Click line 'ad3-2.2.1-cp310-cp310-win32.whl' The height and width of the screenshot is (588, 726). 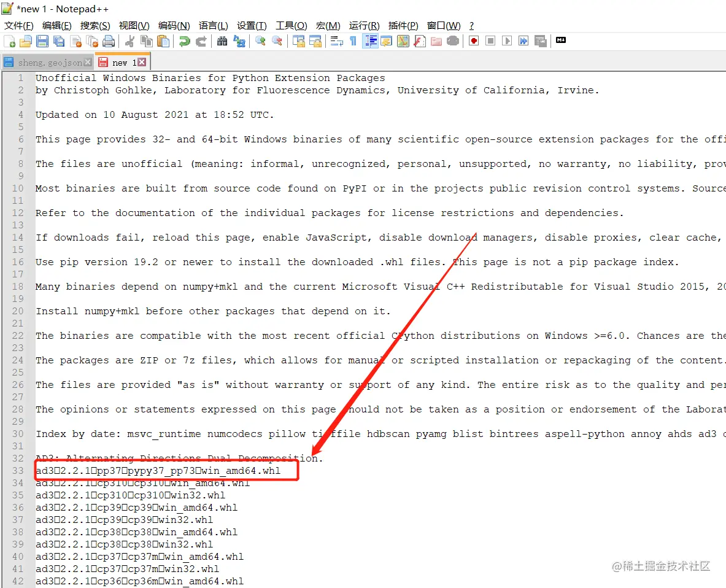[131, 495]
